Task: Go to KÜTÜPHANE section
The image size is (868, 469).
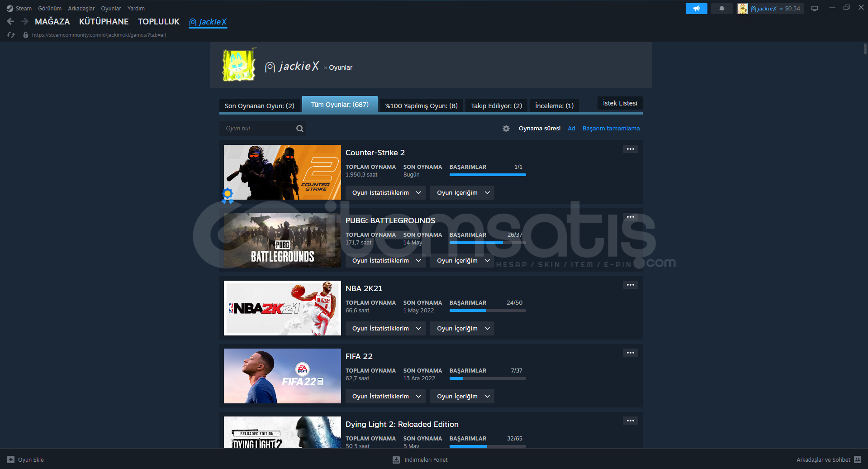Action: click(x=104, y=22)
